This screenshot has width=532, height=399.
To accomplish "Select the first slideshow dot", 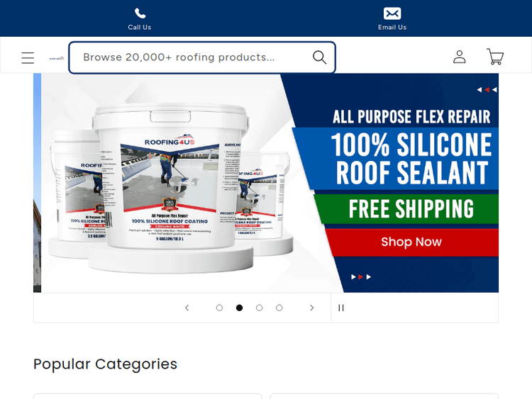I will (x=219, y=308).
